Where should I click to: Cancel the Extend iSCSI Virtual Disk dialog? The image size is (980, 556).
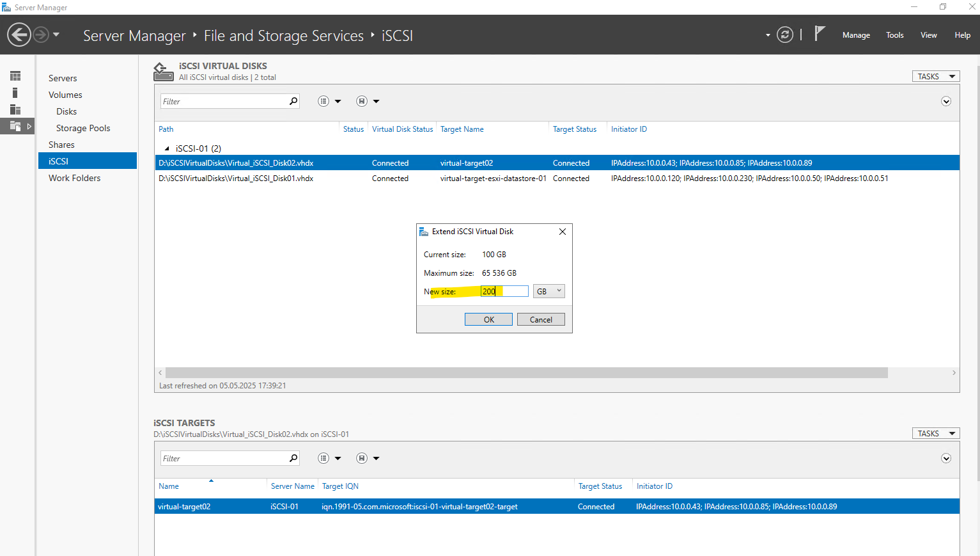click(x=541, y=319)
